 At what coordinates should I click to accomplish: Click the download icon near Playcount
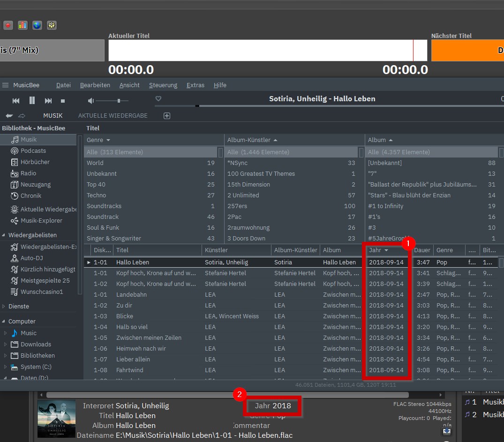pyautogui.click(x=446, y=431)
